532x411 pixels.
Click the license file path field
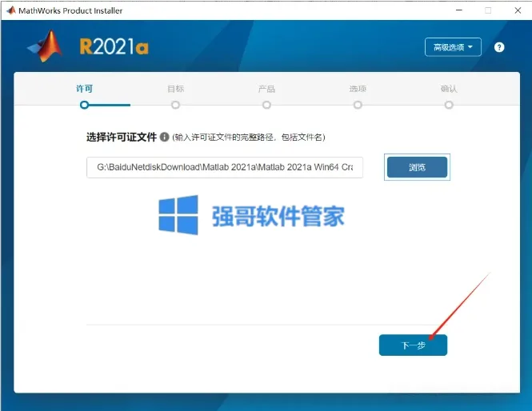coord(225,167)
